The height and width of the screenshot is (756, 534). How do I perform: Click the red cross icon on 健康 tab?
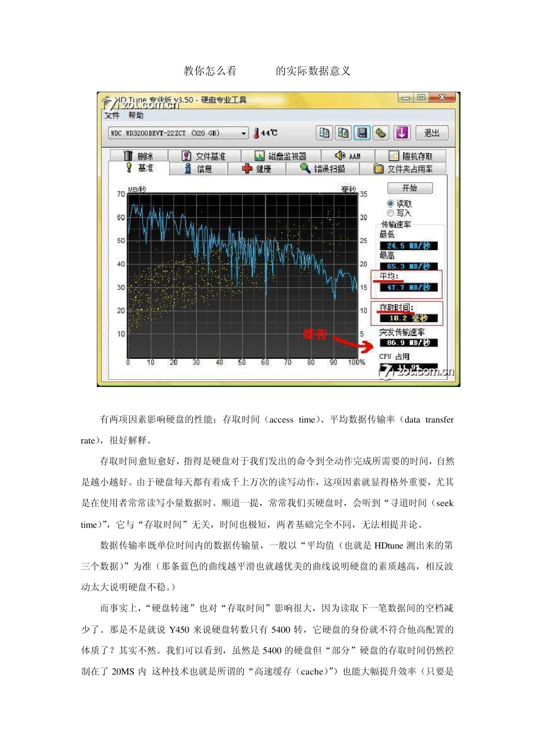click(247, 169)
